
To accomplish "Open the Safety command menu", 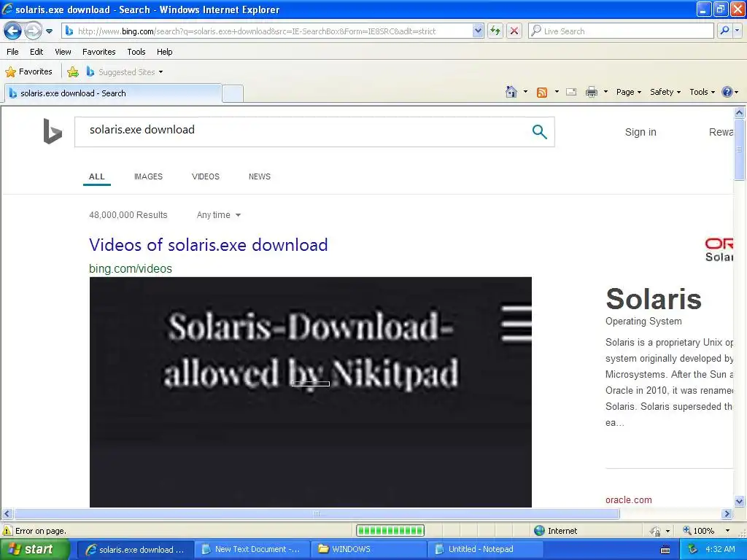I will point(665,92).
